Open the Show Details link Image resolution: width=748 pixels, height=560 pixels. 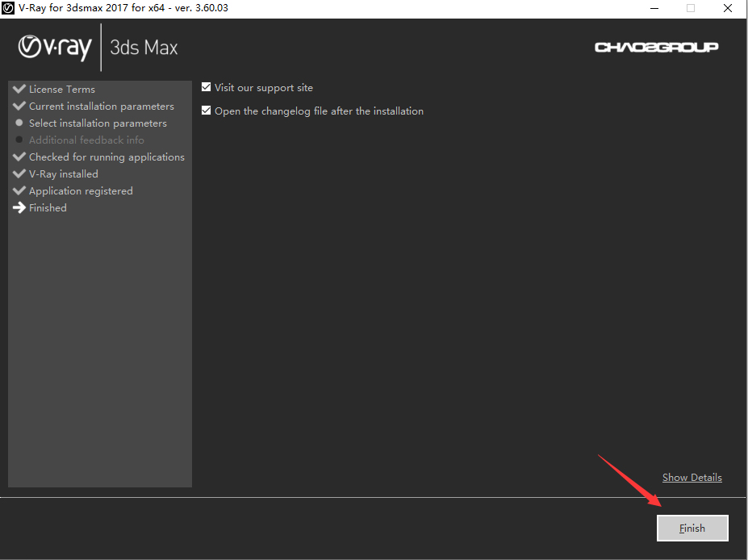pos(692,478)
